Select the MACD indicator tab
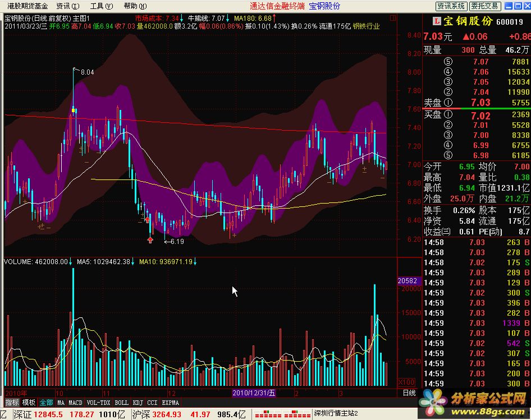This screenshot has width=531, height=420. coord(76,403)
